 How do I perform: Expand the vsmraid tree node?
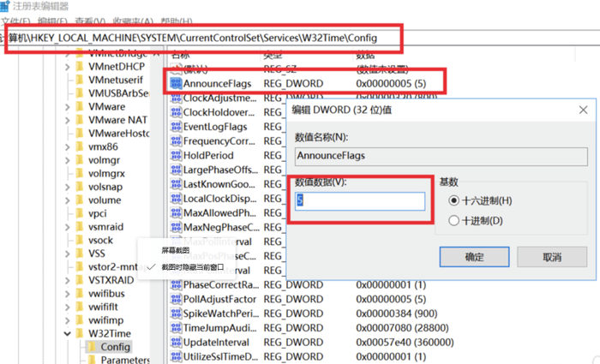[x=68, y=227]
